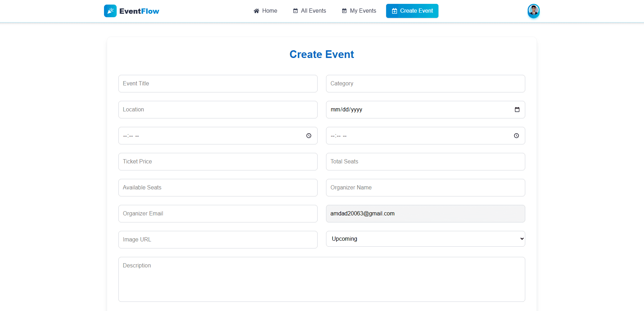Focus the Location input
Screen dimensions: 644x311
pyautogui.click(x=218, y=110)
